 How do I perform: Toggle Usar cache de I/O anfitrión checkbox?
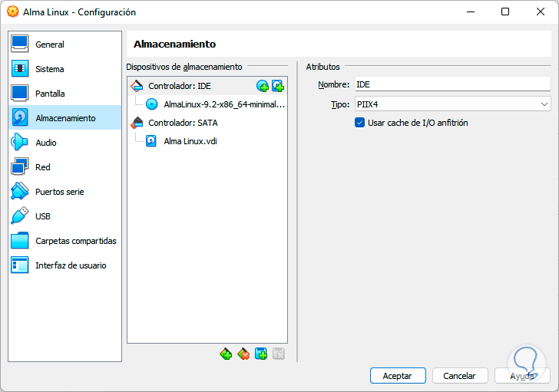tap(359, 123)
